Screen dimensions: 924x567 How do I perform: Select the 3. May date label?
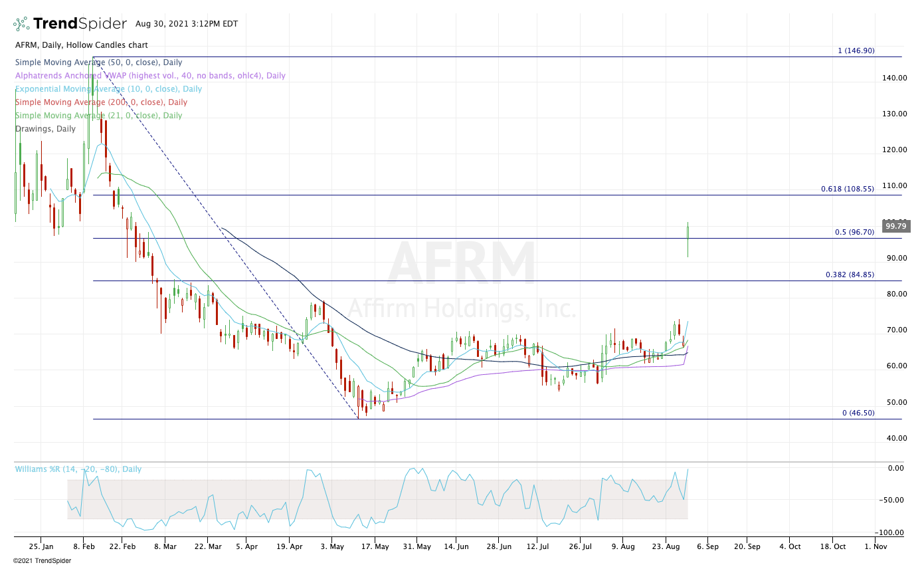coord(332,546)
